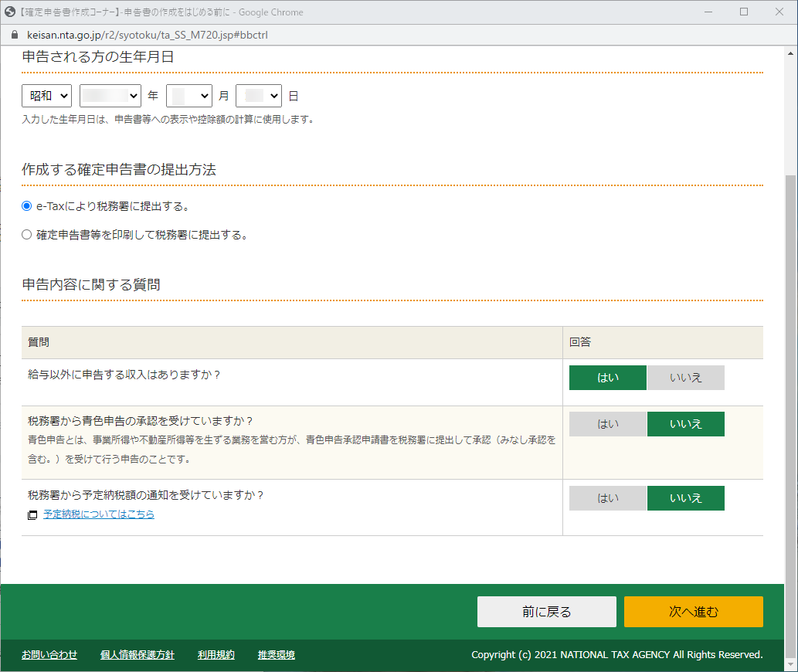This screenshot has height=672, width=798.
Task: Minimize the Chrome window
Action: tap(708, 12)
